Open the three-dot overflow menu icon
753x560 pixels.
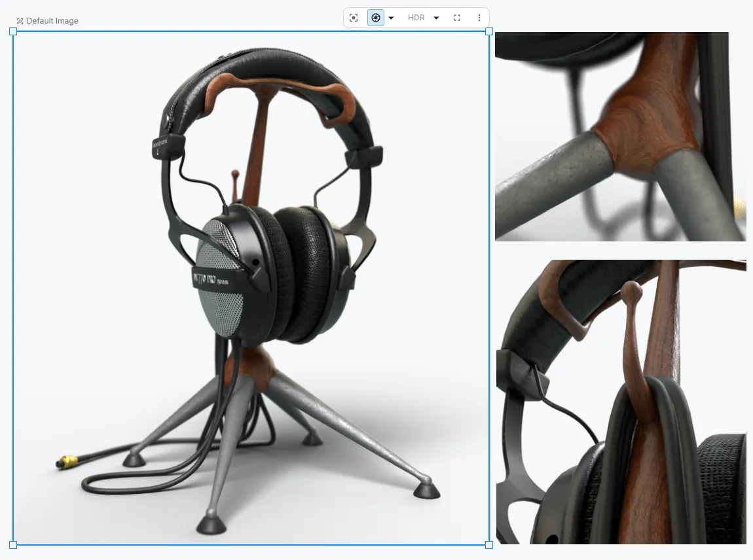tap(479, 18)
